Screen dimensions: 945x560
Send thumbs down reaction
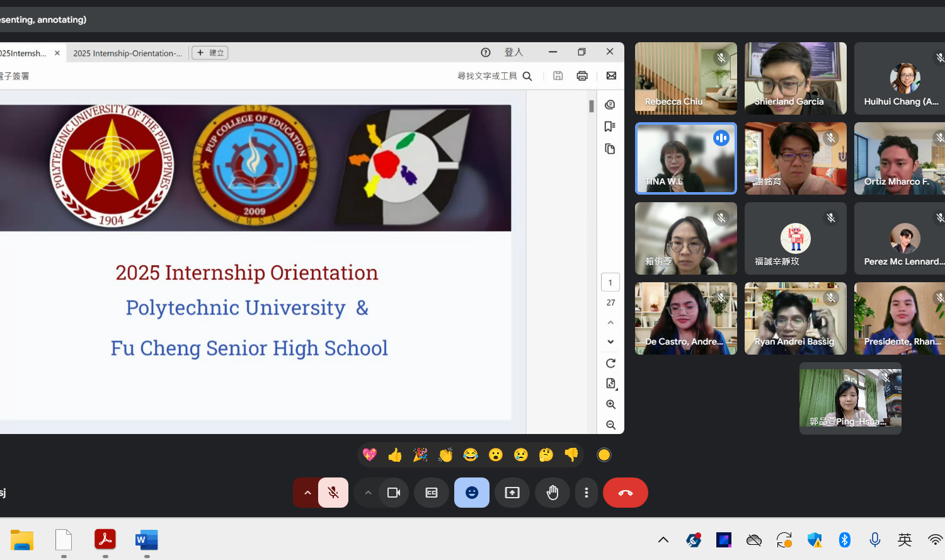coord(571,455)
